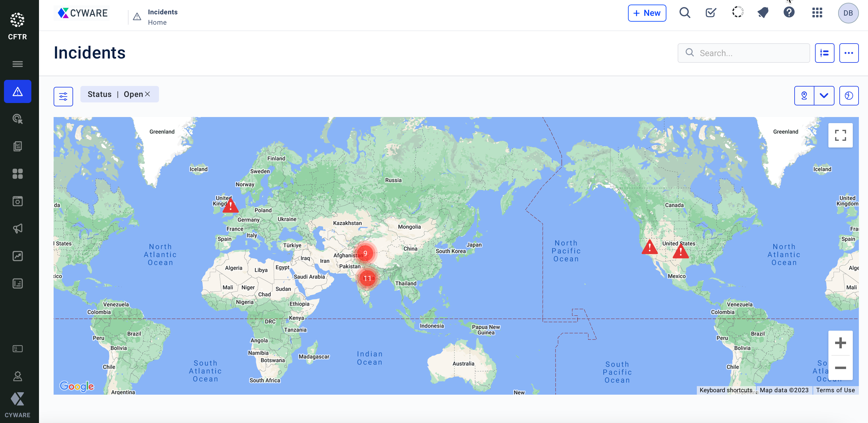This screenshot has height=423, width=868.
Task: Select the map pin view button
Action: (804, 96)
